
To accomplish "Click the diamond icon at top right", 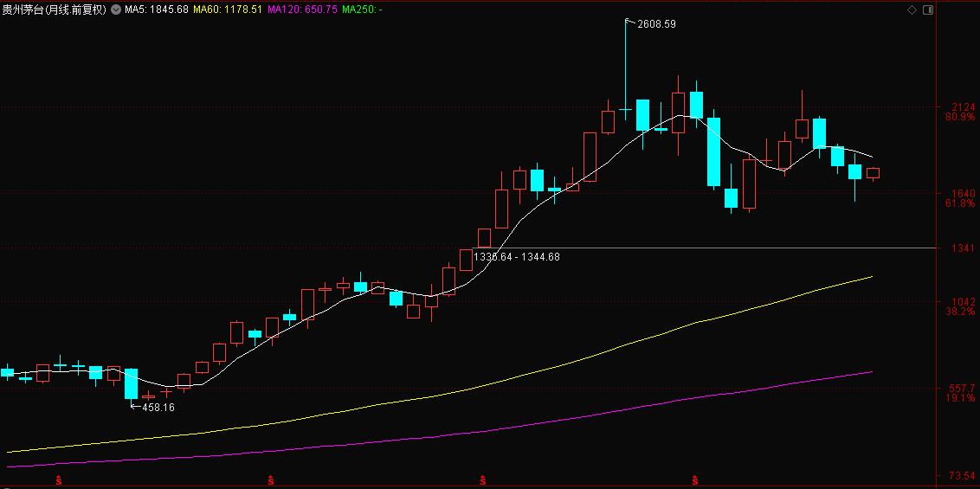I will (912, 10).
